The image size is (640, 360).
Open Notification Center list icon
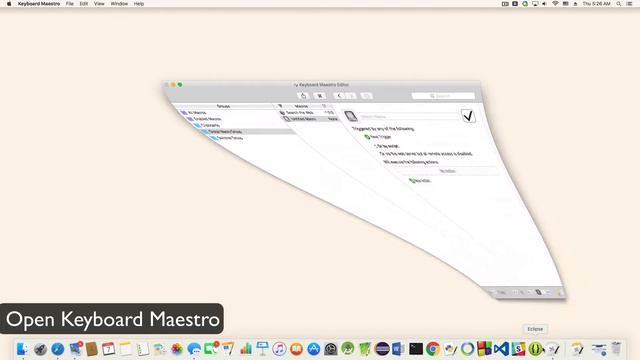(629, 4)
